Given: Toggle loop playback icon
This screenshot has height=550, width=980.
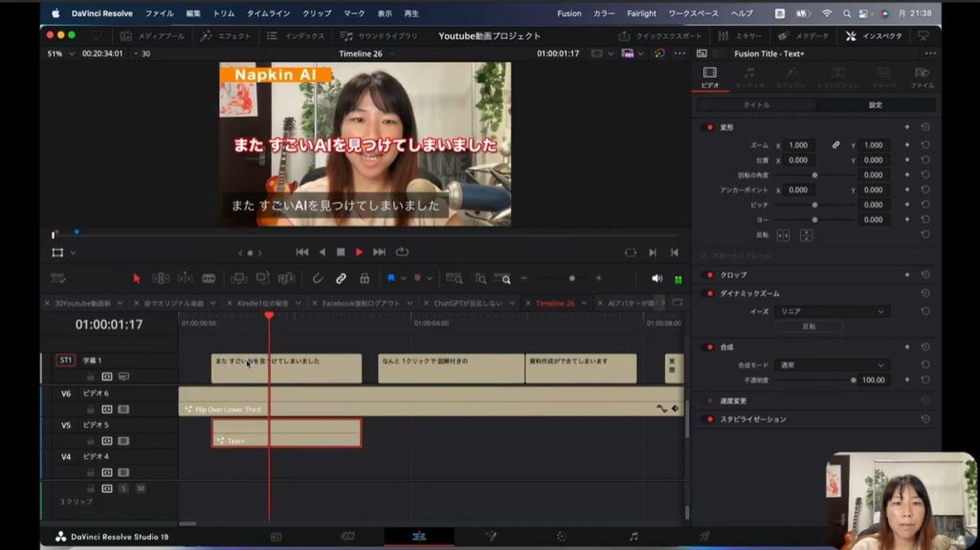Looking at the screenshot, I should click(402, 252).
